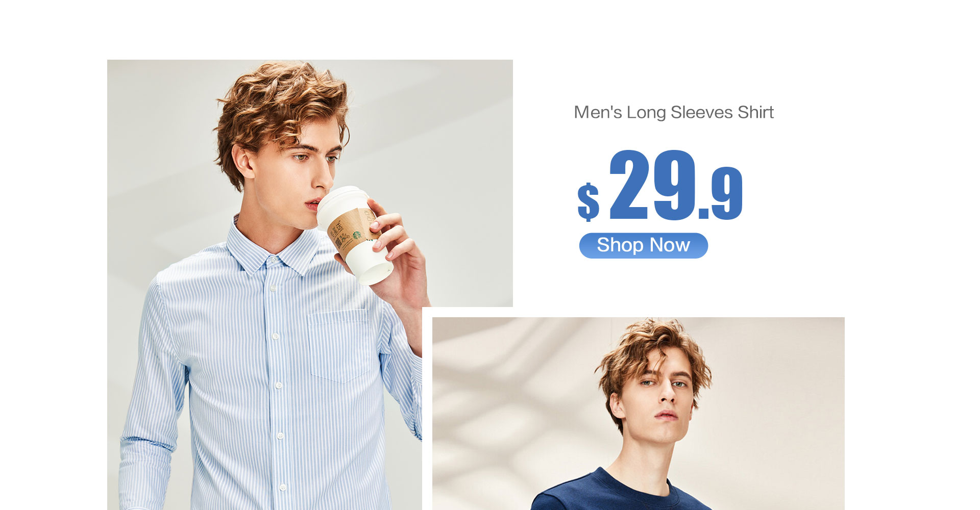Screen dimensions: 980x510
Task: Click the green logo on the cup sleeve
Action: (x=357, y=235)
